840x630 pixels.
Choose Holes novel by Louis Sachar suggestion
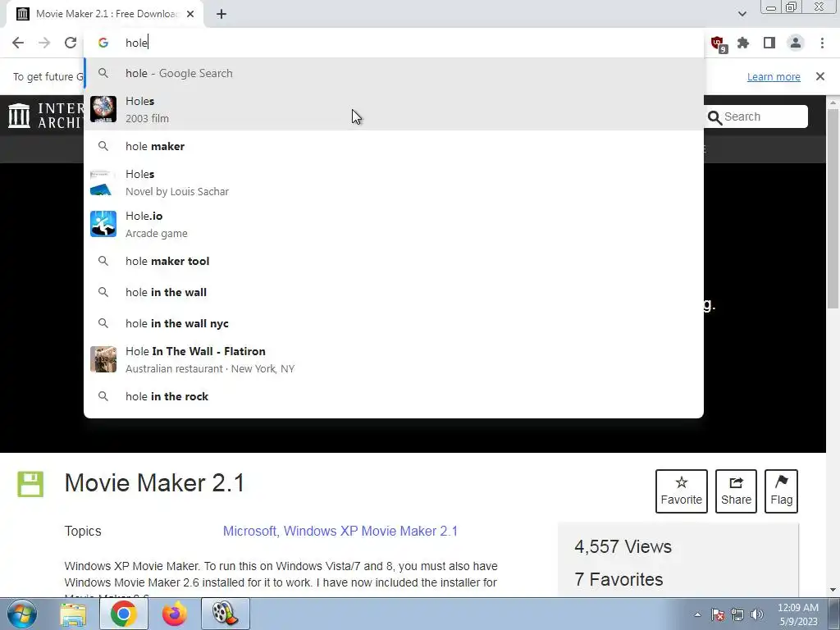click(x=394, y=183)
